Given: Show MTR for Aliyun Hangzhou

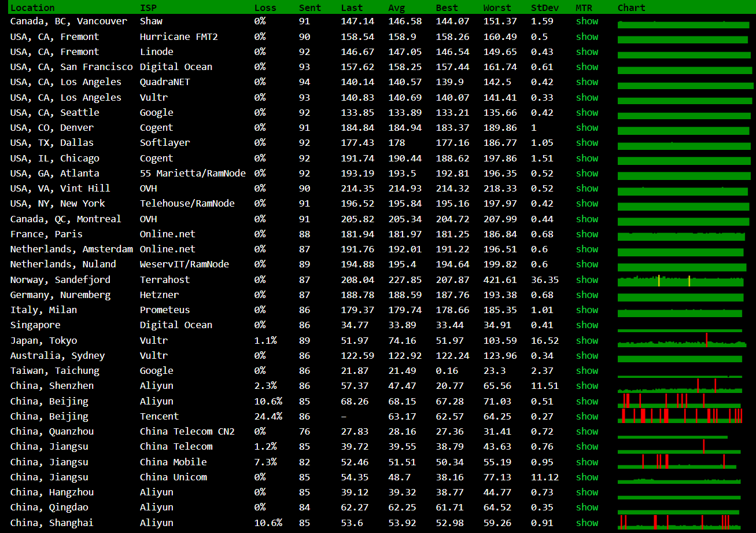Looking at the screenshot, I should pyautogui.click(x=587, y=492).
